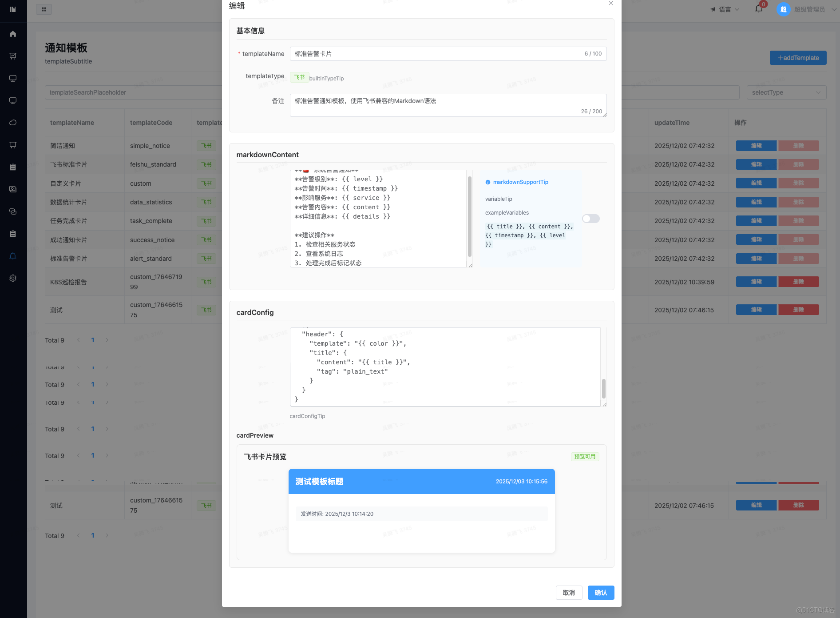840x618 pixels.
Task: Open the cloud icon in the sidebar
Action: (x=13, y=123)
